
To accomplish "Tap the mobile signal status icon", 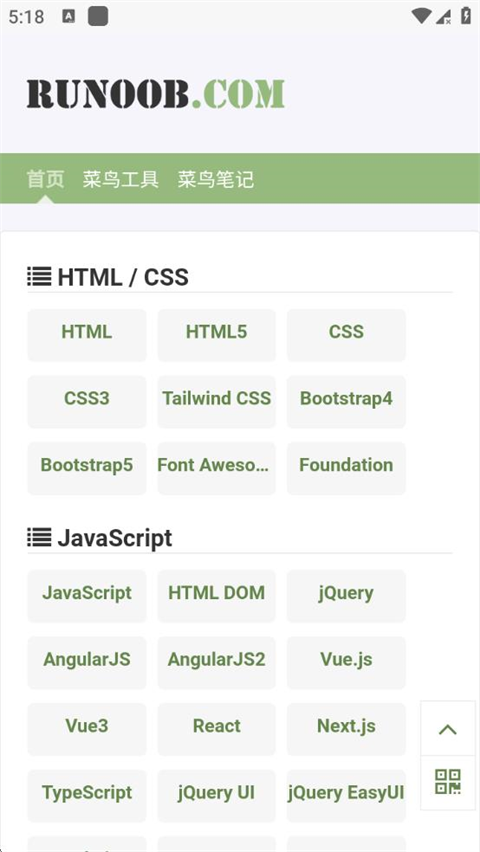I will [x=443, y=16].
